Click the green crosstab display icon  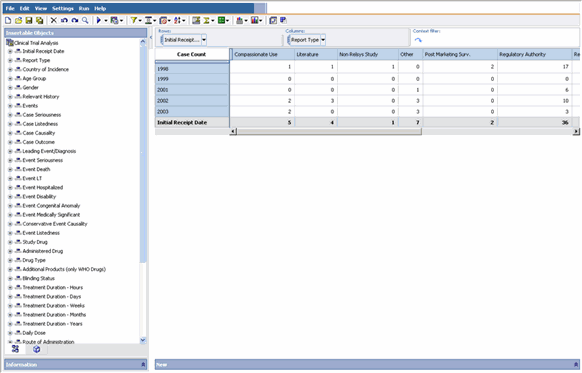point(221,20)
